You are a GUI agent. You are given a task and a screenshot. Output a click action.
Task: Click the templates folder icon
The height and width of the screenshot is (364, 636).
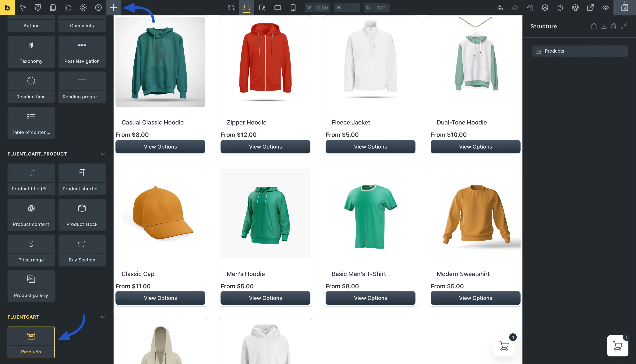point(68,8)
